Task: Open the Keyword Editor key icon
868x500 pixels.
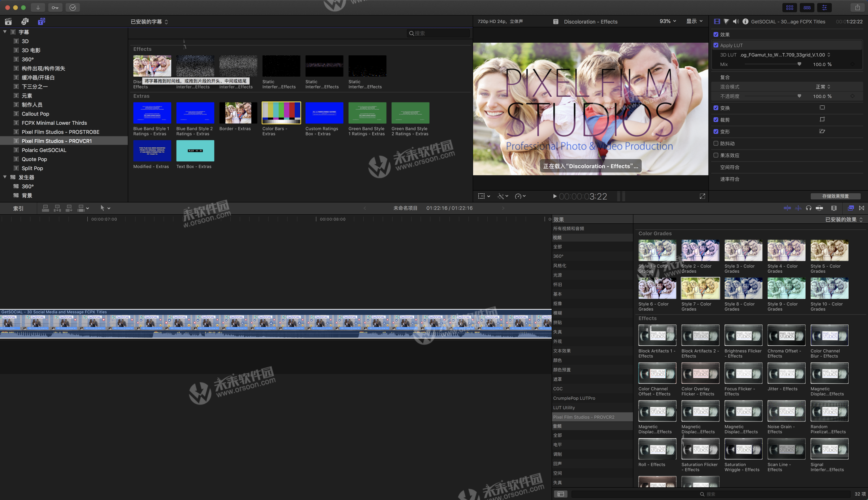Action: pyautogui.click(x=55, y=7)
